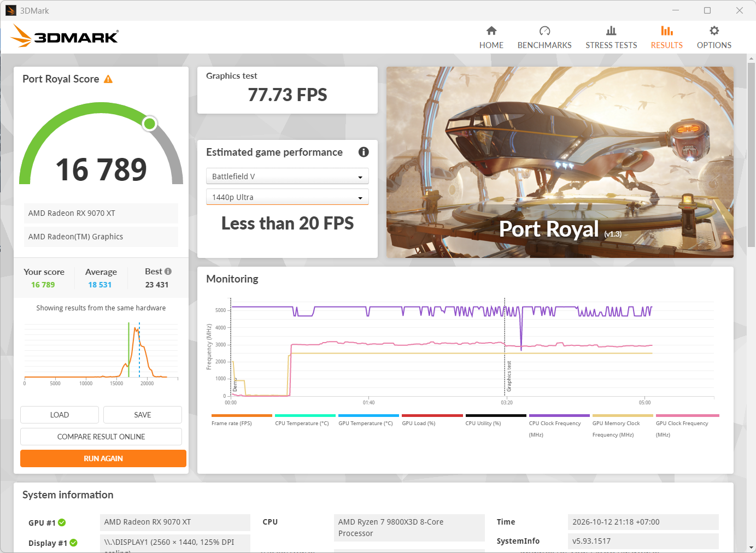This screenshot has width=756, height=553.
Task: Click the LOAD button
Action: [60, 415]
